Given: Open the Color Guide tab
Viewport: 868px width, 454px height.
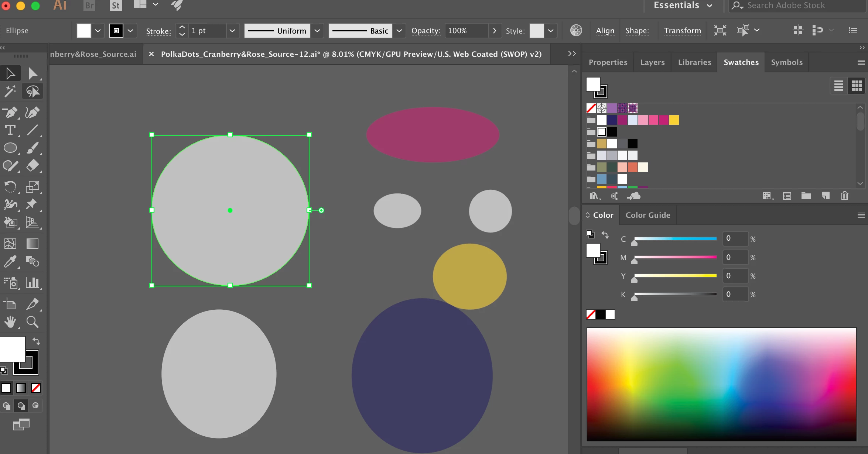Looking at the screenshot, I should [x=647, y=215].
